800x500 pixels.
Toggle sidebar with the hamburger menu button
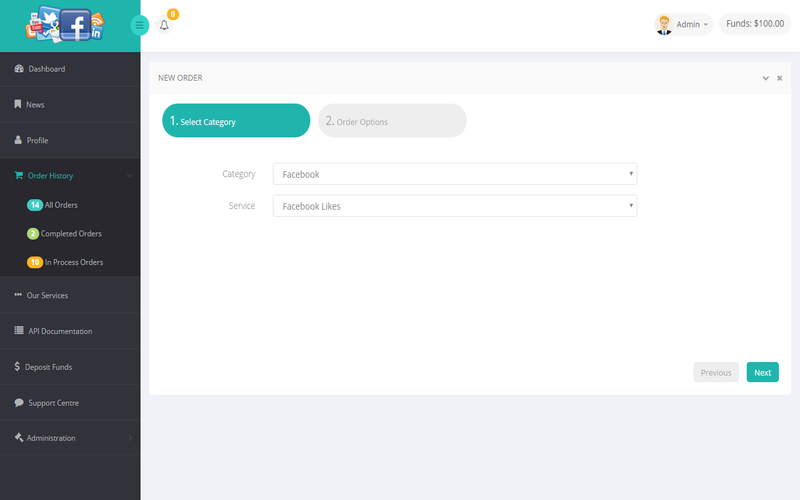click(139, 25)
